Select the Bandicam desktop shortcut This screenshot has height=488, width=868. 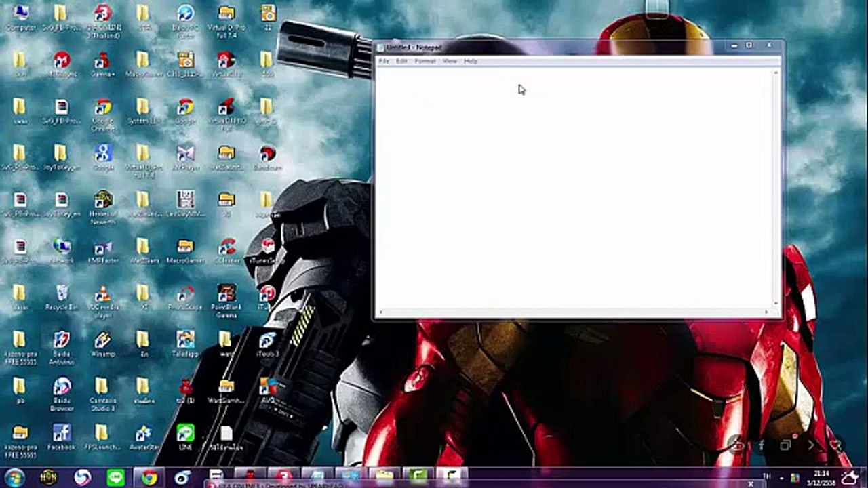tap(268, 158)
